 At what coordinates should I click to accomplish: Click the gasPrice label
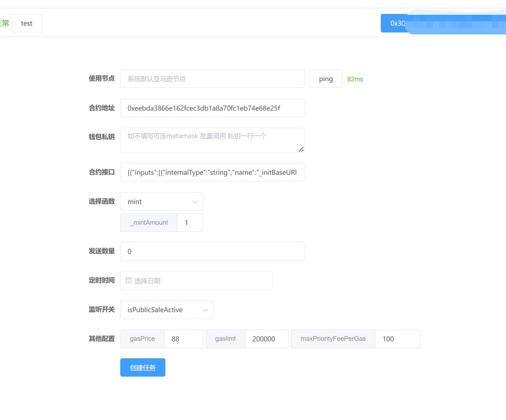143,339
